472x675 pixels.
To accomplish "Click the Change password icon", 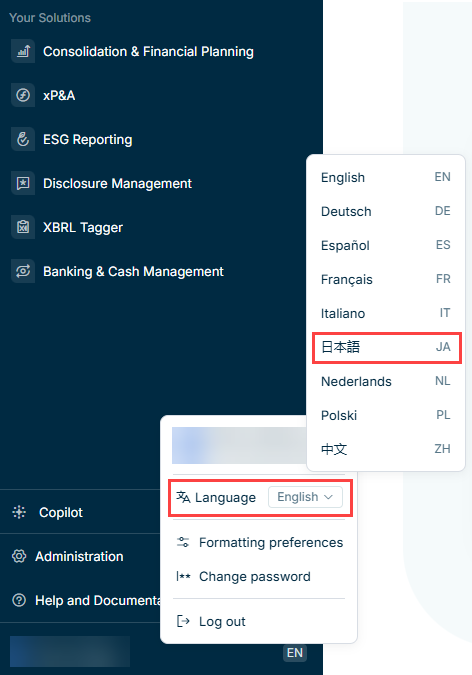I will pyautogui.click(x=183, y=576).
